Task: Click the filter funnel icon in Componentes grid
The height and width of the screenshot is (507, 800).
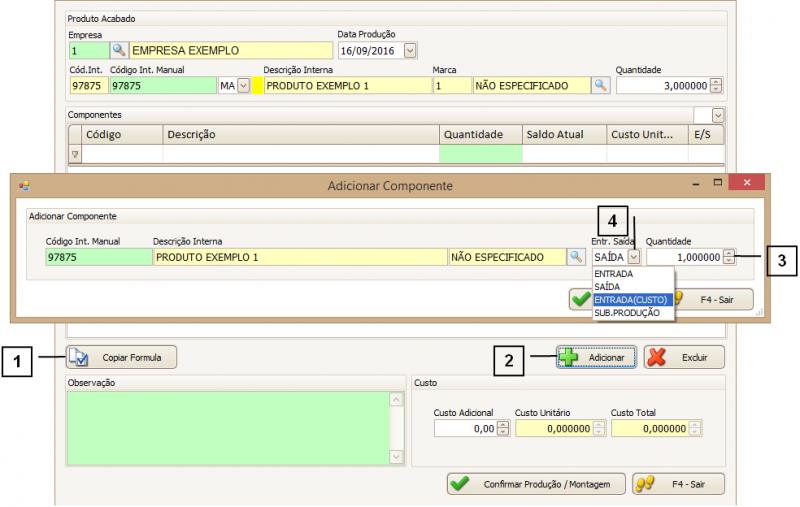Action: coord(75,154)
